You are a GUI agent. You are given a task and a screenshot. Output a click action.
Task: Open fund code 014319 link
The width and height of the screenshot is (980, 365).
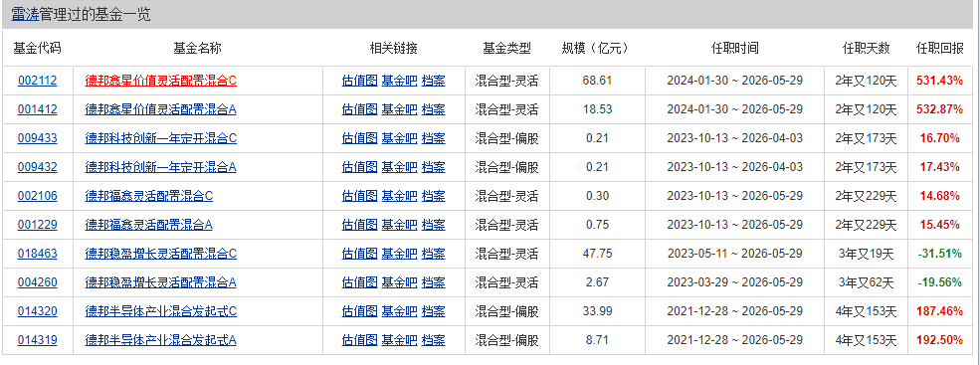pyautogui.click(x=38, y=340)
